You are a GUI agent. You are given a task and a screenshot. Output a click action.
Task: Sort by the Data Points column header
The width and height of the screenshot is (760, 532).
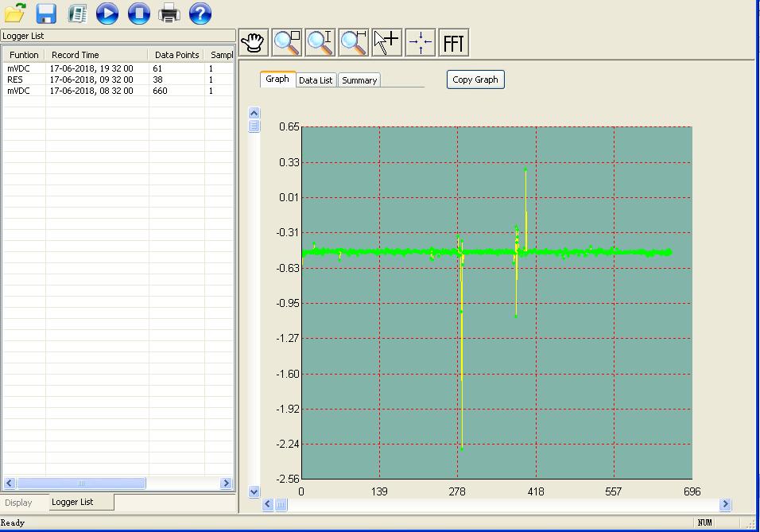click(177, 55)
